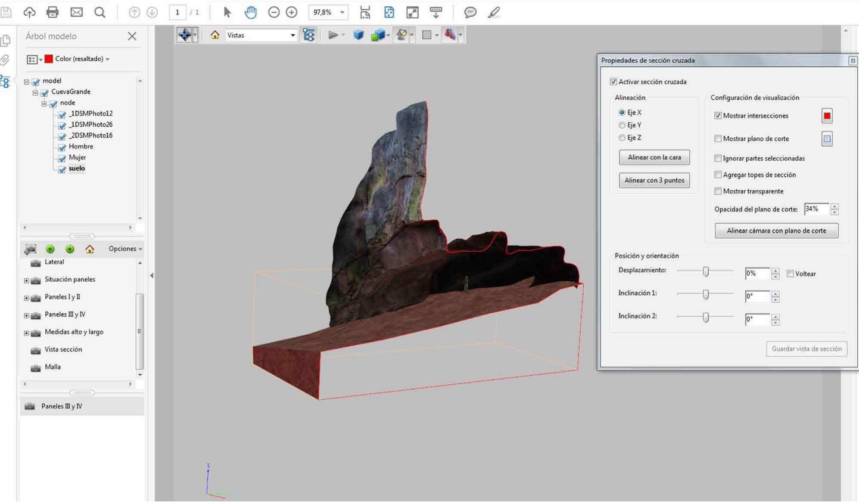Click Alinear con 3 puntos button
The height and width of the screenshot is (504, 859).
[654, 180]
